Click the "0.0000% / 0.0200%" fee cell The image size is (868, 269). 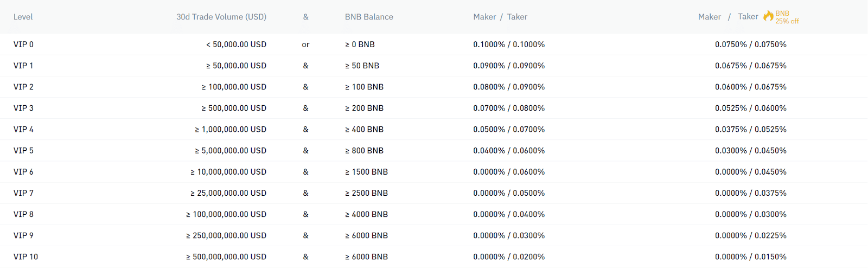(509, 257)
